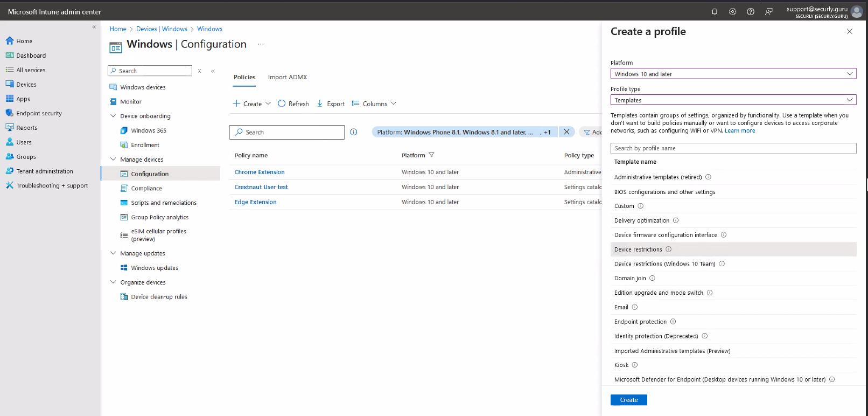
Task: Click the Endpoint security shield icon
Action: (10, 113)
